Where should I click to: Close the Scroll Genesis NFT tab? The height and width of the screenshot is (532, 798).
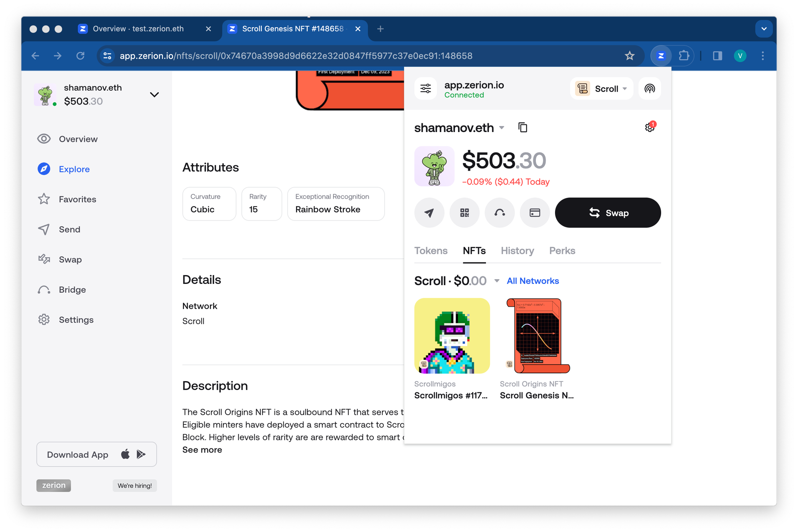click(x=358, y=29)
